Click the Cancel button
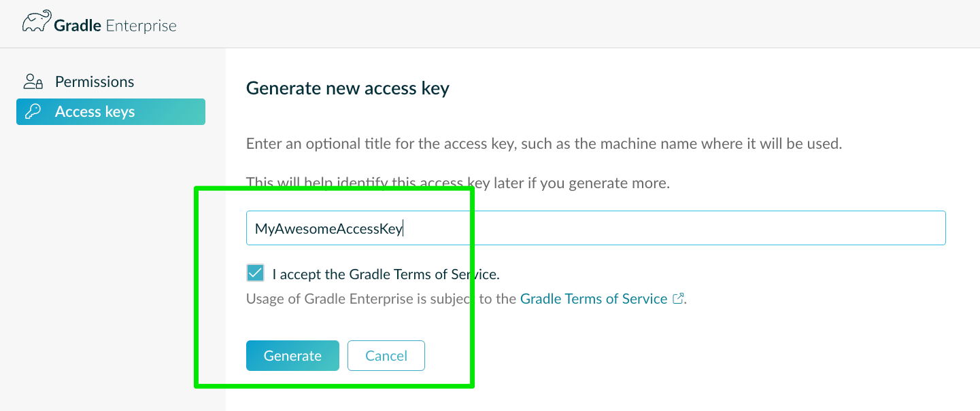 tap(386, 355)
